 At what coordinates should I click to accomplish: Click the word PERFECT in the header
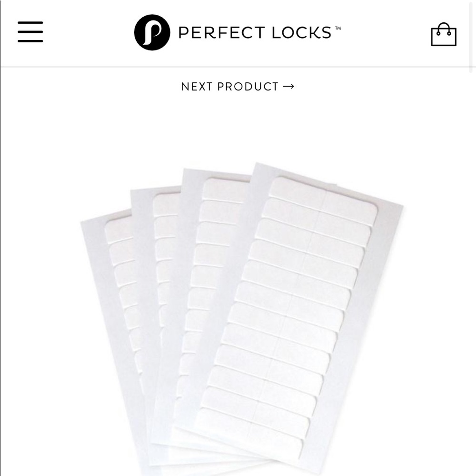222,32
